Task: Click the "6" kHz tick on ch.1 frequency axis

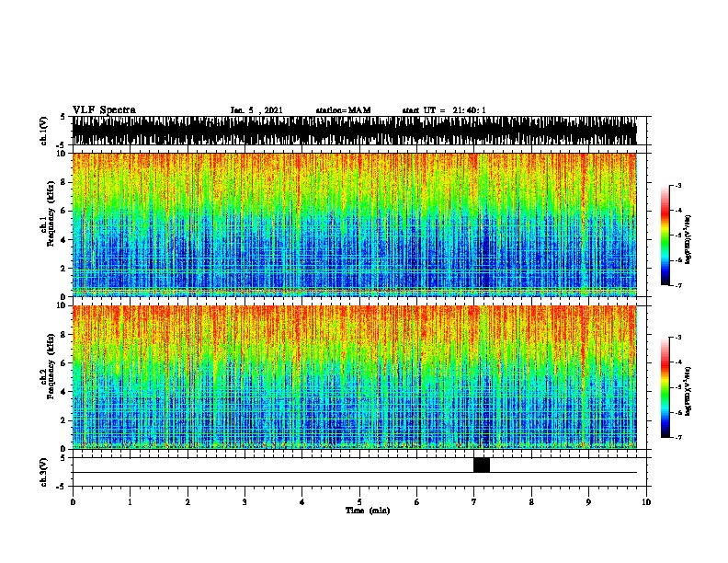Action: pos(63,212)
